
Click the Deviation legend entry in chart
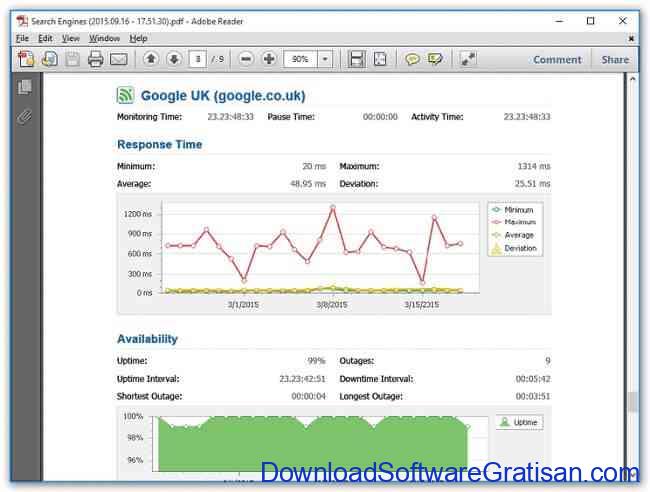point(514,248)
